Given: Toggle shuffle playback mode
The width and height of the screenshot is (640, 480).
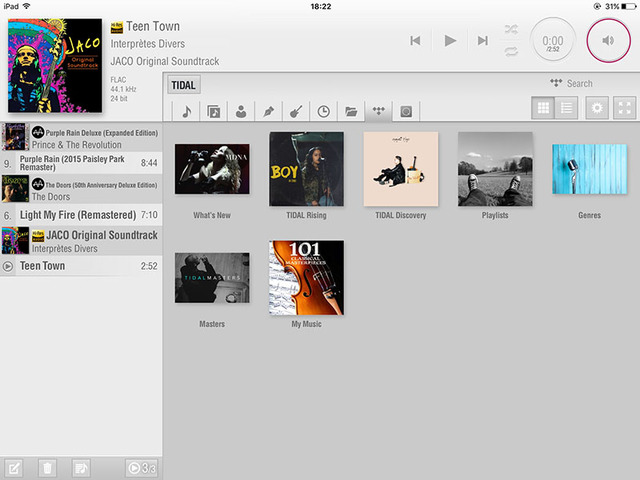Looking at the screenshot, I should coord(511,29).
